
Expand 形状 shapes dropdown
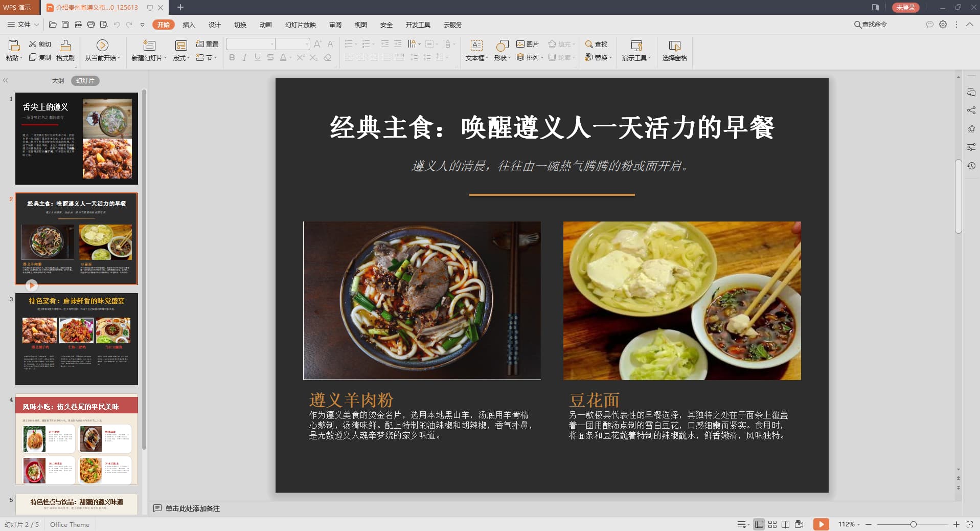tap(503, 58)
